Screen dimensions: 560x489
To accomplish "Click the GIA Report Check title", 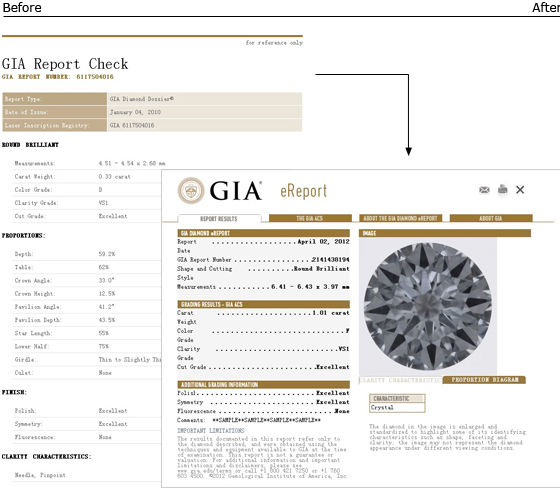I will pyautogui.click(x=65, y=64).
